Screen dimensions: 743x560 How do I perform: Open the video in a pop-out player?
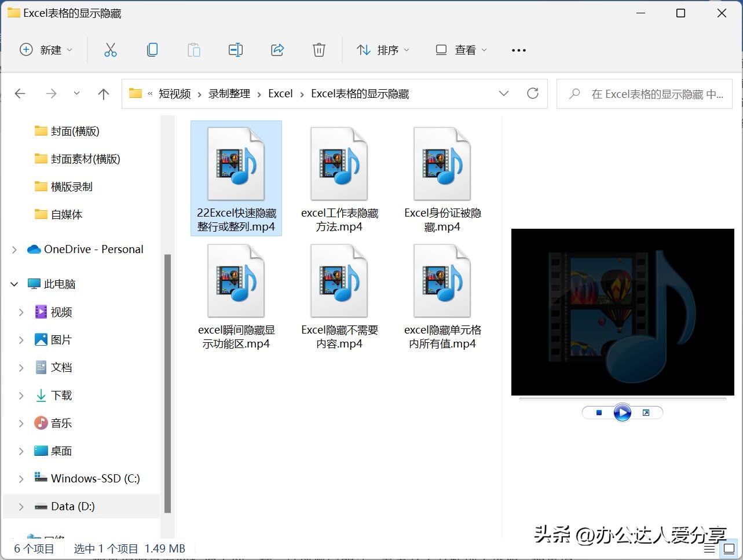[647, 412]
